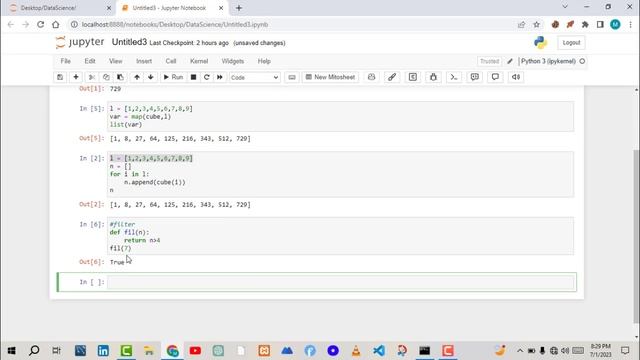This screenshot has height=360, width=640.
Task: Open the Widgets menu
Action: 233,61
